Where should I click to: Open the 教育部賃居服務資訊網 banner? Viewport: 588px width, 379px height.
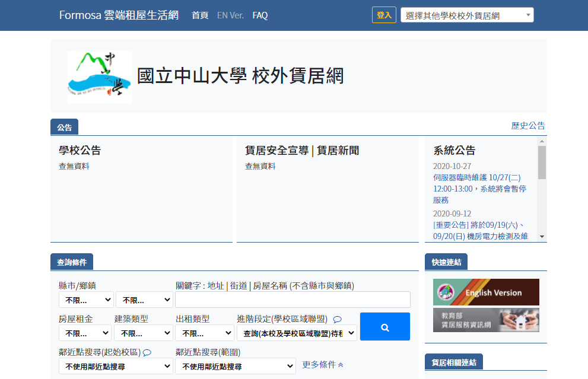(486, 320)
